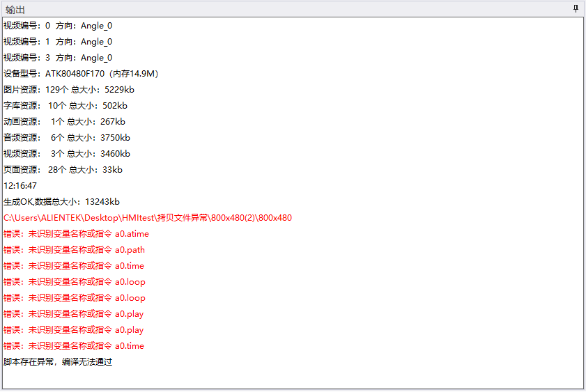Click the first a0.time error line
This screenshot has height=392, width=586.
tap(74, 266)
